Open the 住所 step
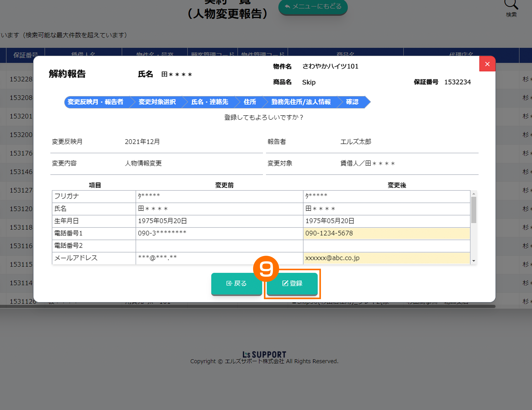Image resolution: width=532 pixels, height=410 pixels. coord(250,102)
